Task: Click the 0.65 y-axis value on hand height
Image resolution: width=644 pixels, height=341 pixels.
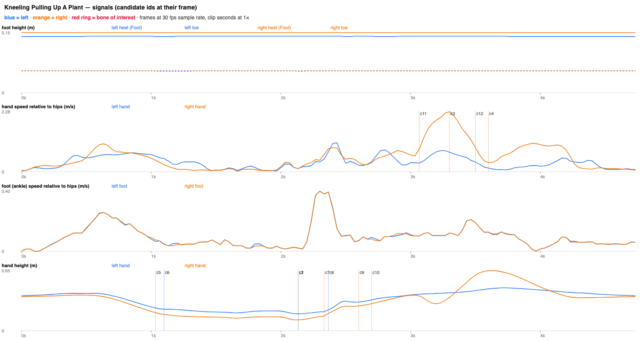Action: pyautogui.click(x=6, y=271)
